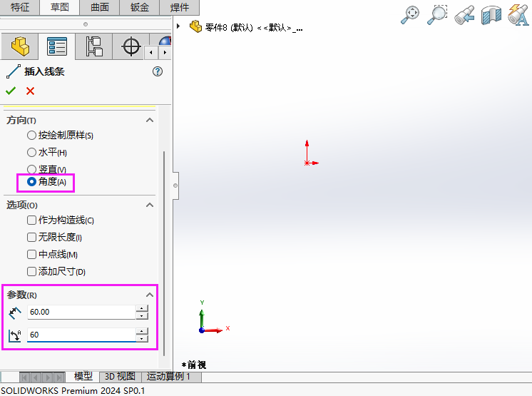532x396 pixels.
Task: Click the Dynamic Annotation Views icon
Action: point(518,15)
